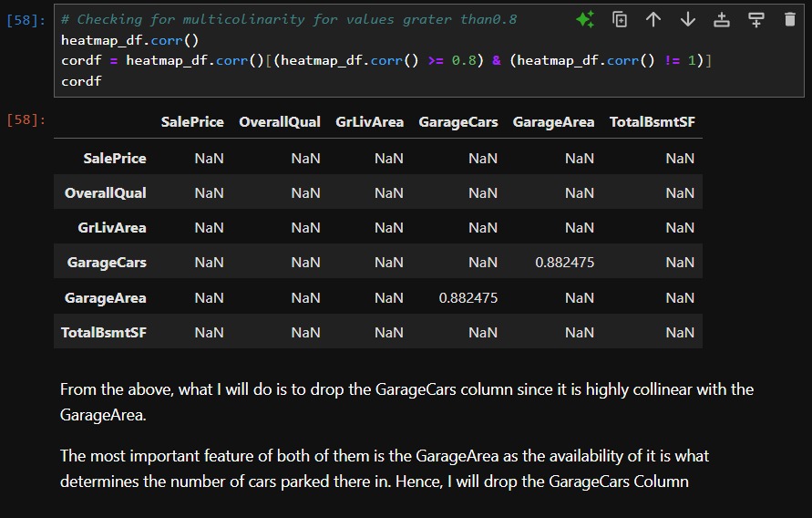
Task: Click the OverallQual row label
Action: 105,193
